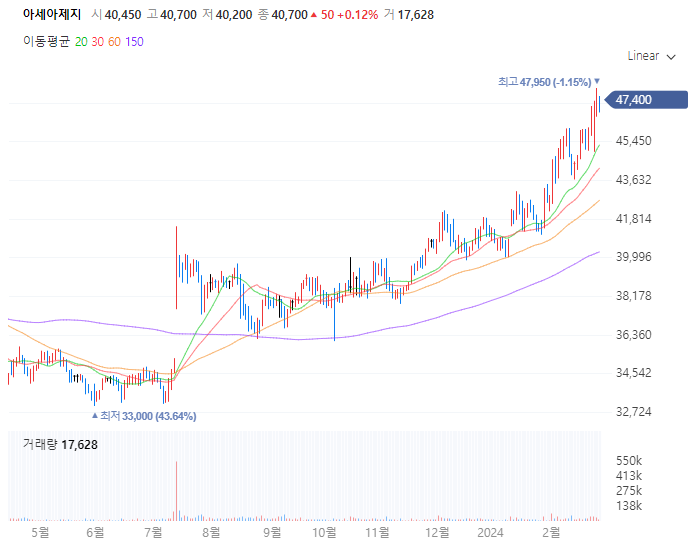Image resolution: width=694 pixels, height=557 pixels.
Task: Click the red up-arrow change icon
Action: 314,15
